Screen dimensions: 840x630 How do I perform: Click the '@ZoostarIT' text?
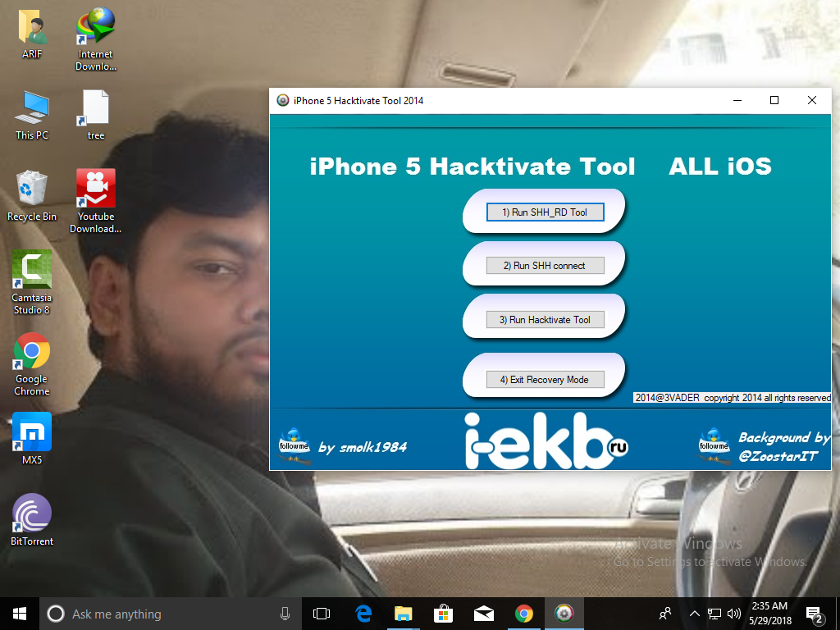tap(778, 456)
